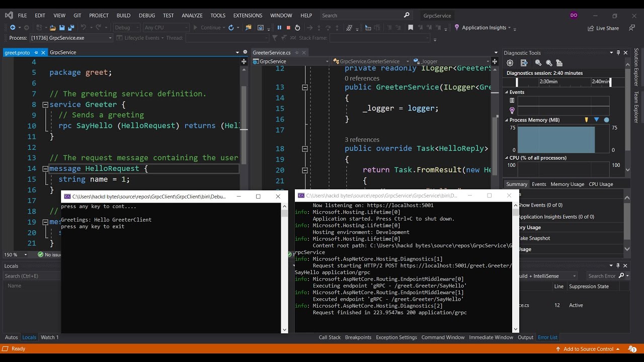The height and width of the screenshot is (362, 644).
Task: Click the left handle of the diagnostics timeline
Action: [x=517, y=82]
